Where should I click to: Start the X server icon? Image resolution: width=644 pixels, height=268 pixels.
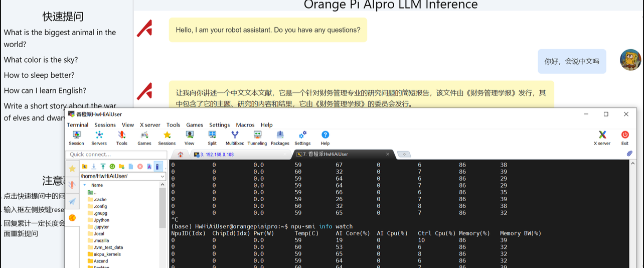(x=602, y=138)
